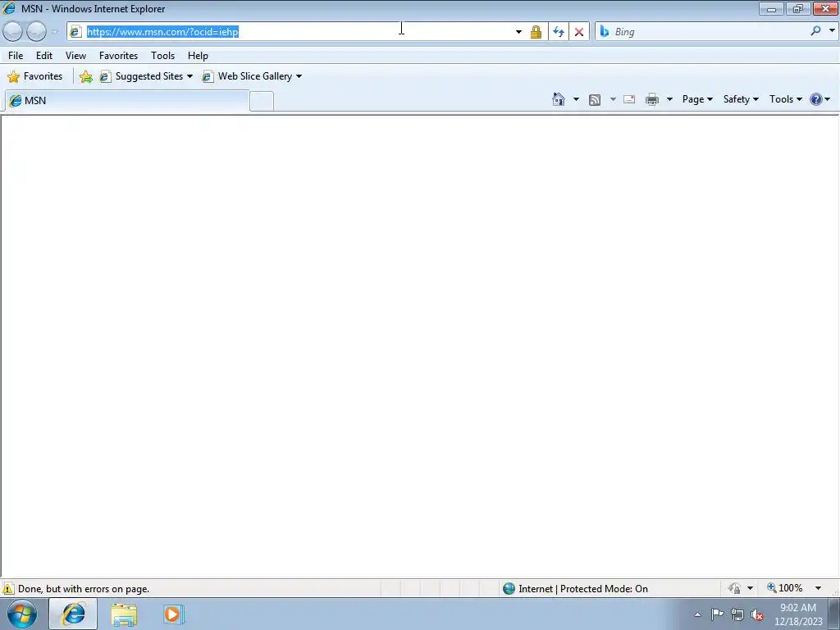Click the Refresh page icon

pos(559,32)
